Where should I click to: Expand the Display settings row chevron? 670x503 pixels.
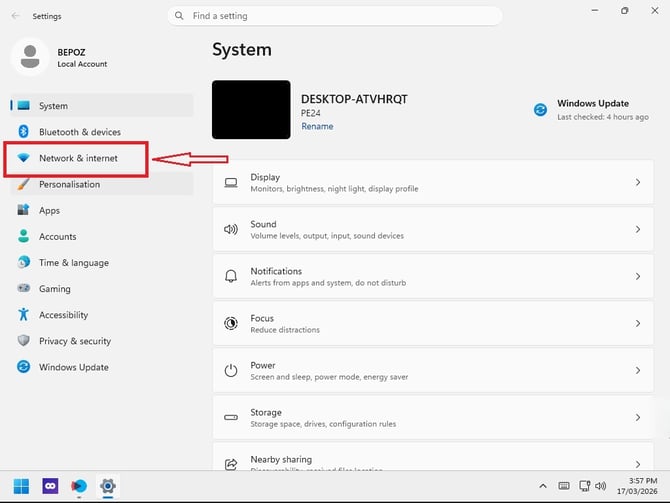(638, 182)
